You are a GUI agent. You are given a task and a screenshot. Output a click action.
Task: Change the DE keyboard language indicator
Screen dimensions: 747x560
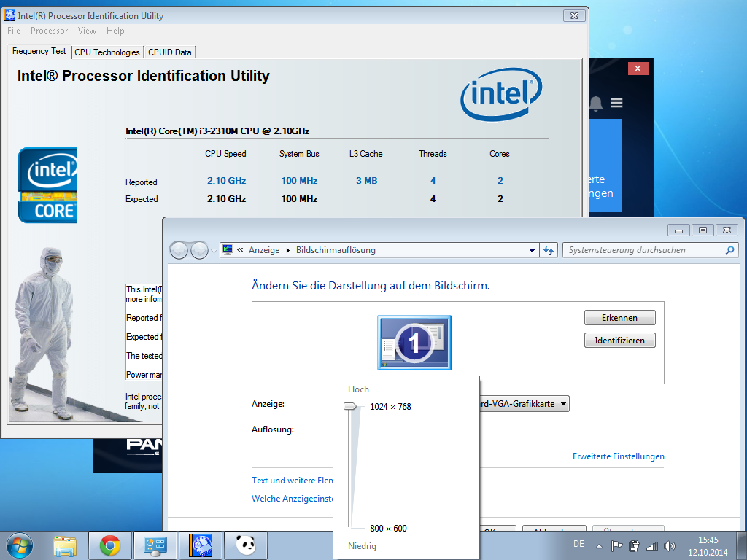tap(578, 544)
